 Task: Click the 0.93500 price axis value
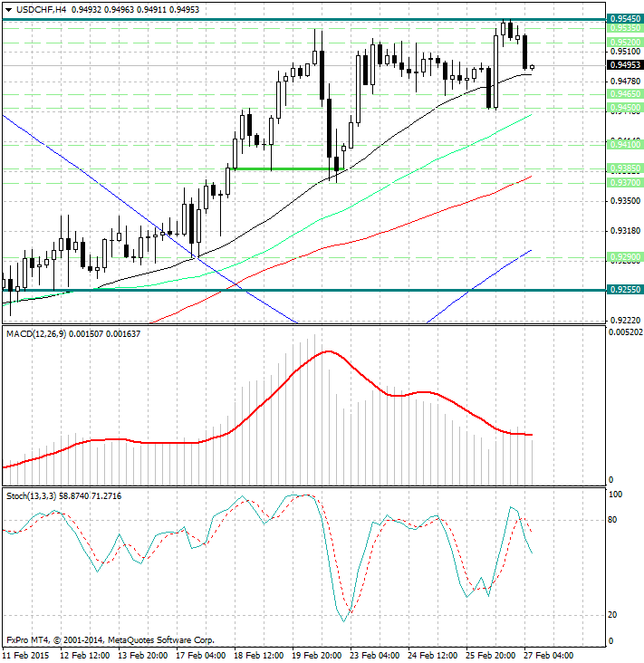click(x=625, y=201)
